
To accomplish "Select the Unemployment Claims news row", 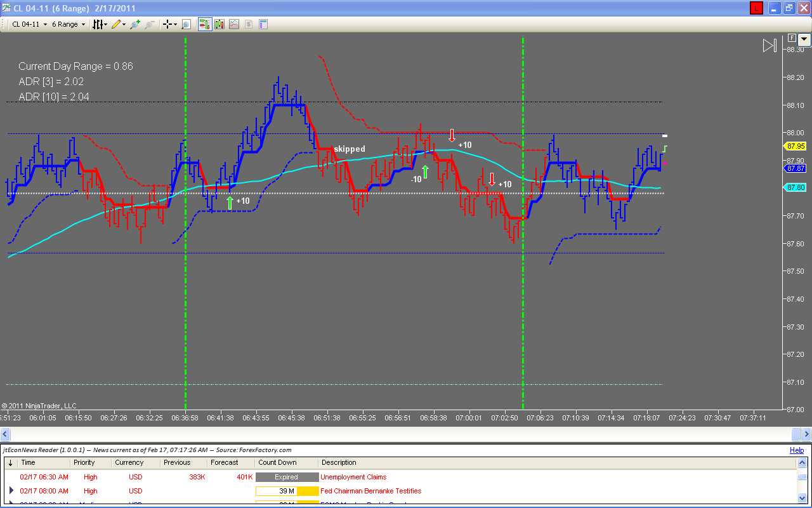I will coord(401,477).
